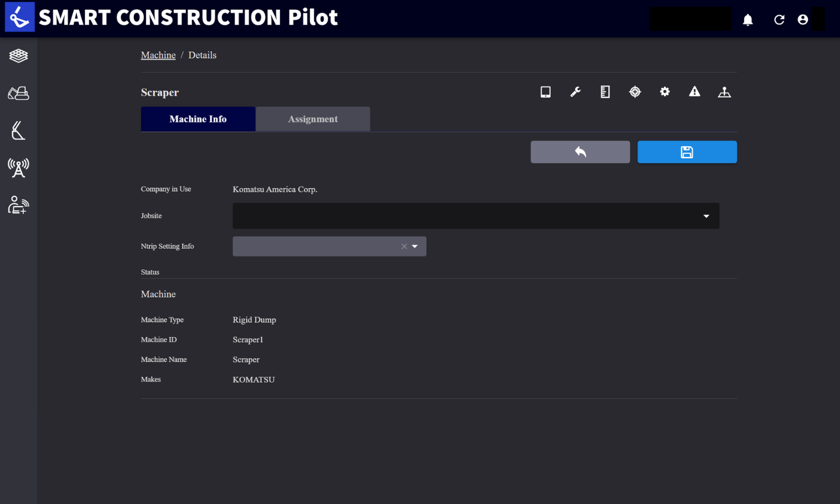
Task: Click the Status label
Action: point(150,272)
